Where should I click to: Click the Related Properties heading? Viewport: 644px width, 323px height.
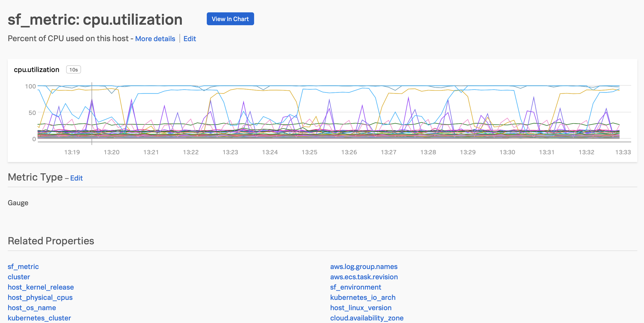51,241
